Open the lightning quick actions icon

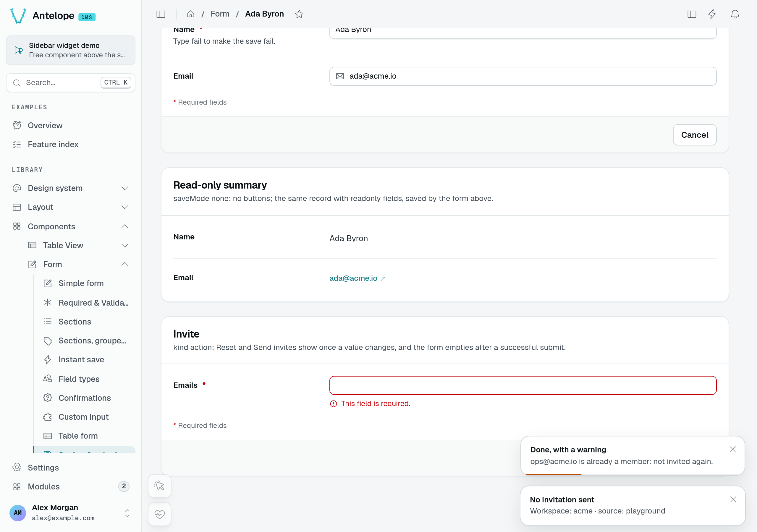[712, 14]
